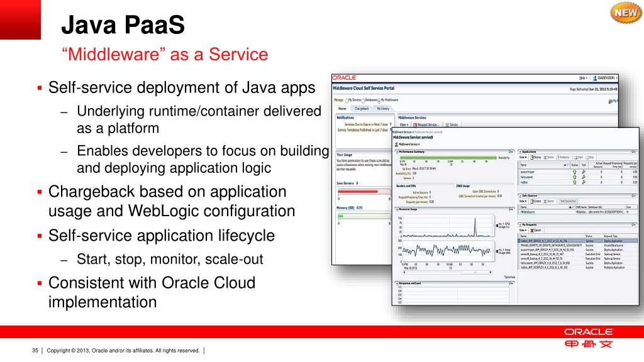This screenshot has width=644, height=362.
Task: Open Data Sources panel options gear
Action: (634, 196)
